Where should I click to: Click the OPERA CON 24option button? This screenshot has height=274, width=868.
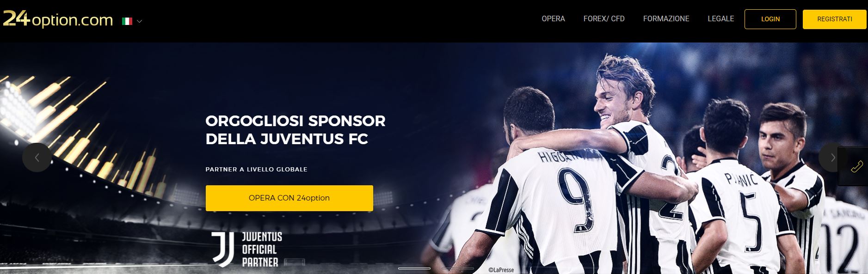click(x=289, y=198)
